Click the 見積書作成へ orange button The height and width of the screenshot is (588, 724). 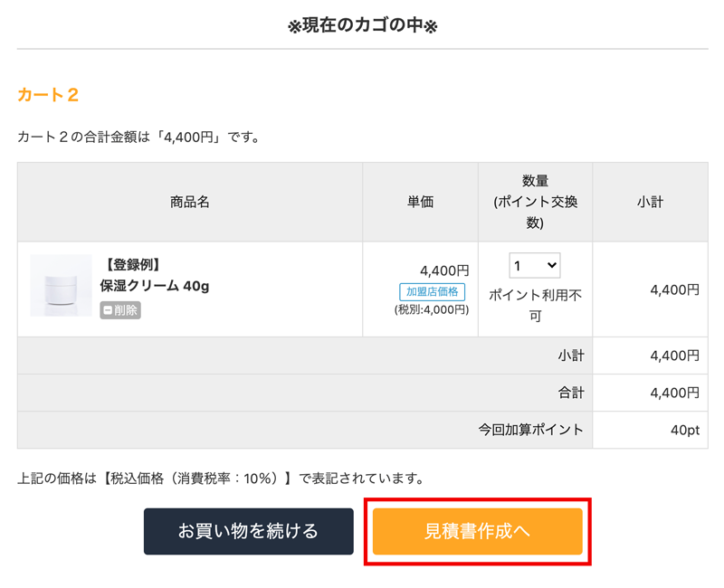pos(477,531)
